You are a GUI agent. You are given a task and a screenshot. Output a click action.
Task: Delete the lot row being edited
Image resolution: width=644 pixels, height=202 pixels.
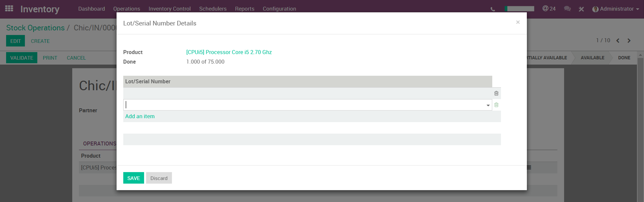[496, 105]
